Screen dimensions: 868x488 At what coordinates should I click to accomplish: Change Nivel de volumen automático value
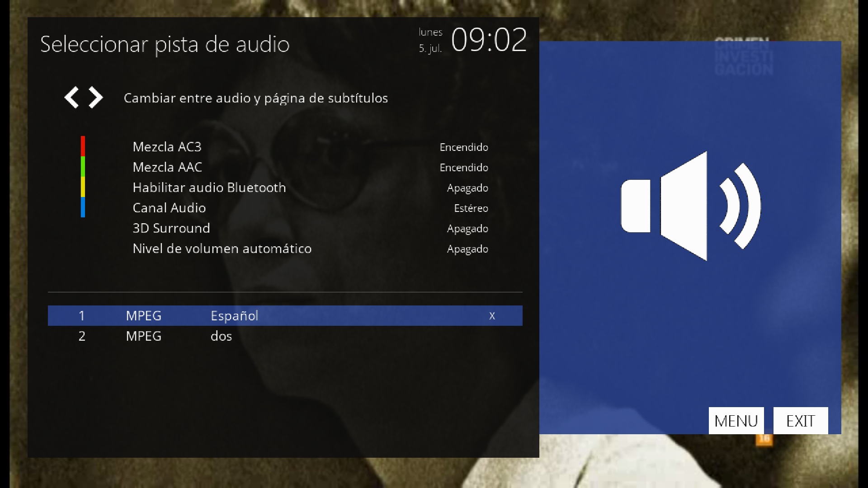pyautogui.click(x=467, y=249)
